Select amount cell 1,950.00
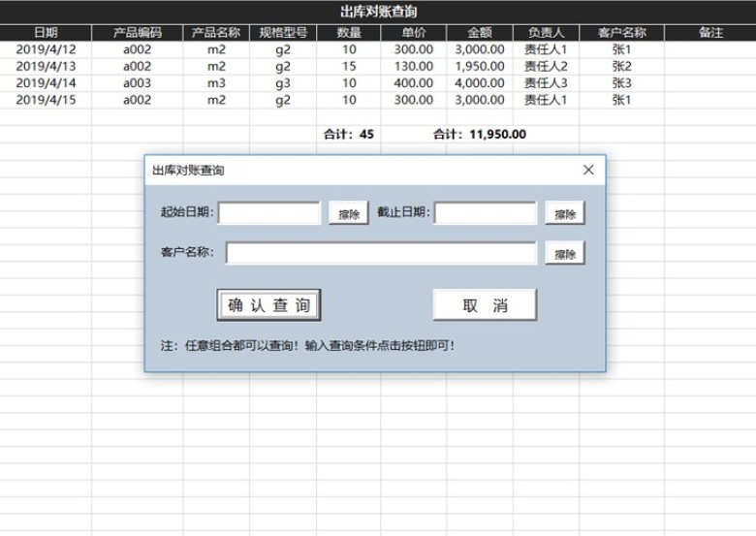 [480, 67]
